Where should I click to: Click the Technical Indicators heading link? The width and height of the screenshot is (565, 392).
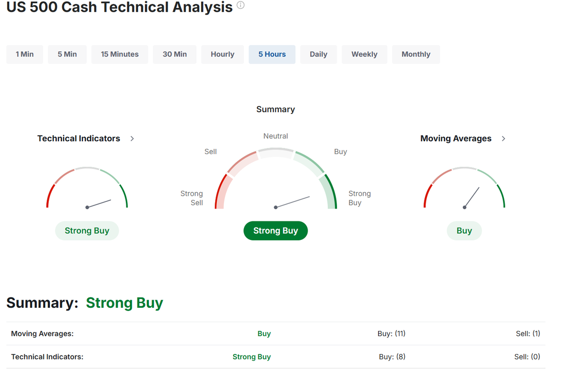point(79,139)
